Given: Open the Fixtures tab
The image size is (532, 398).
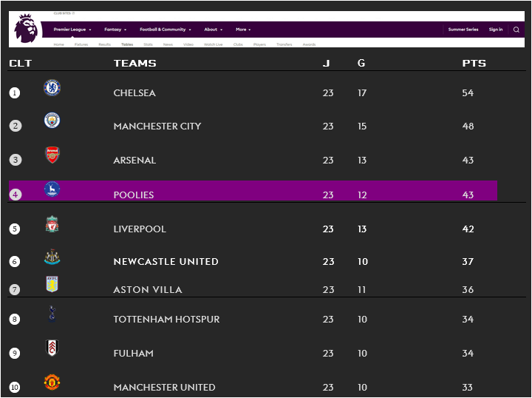Looking at the screenshot, I should pyautogui.click(x=81, y=44).
